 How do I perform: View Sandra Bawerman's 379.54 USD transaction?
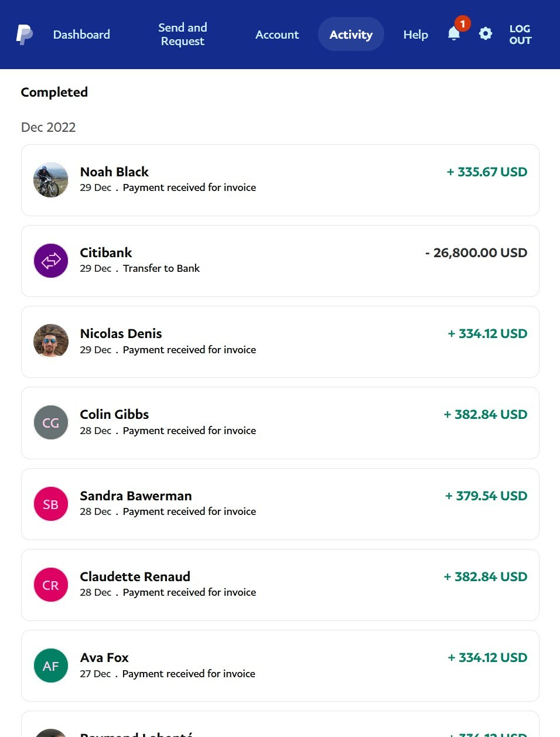click(x=280, y=504)
